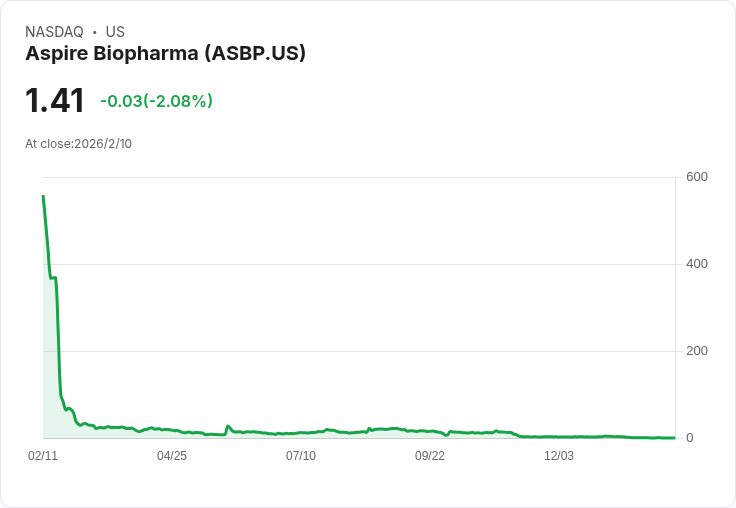Select the 07/10 date on x-axis
This screenshot has width=736, height=508.
click(301, 456)
